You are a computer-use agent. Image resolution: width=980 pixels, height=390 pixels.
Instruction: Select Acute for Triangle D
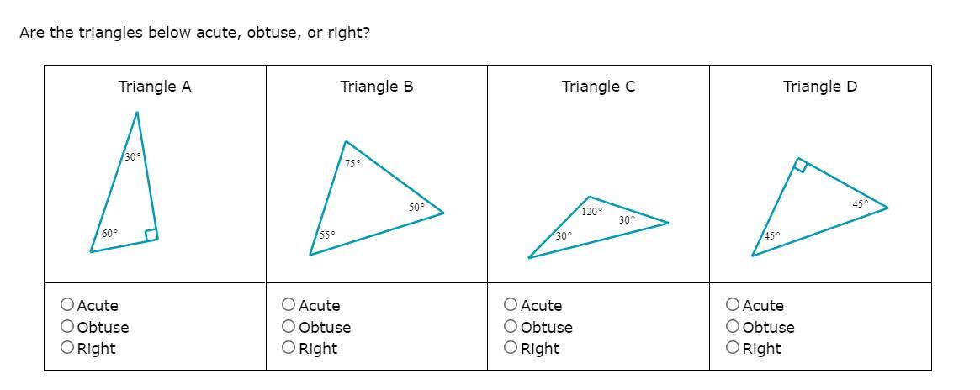pos(733,304)
